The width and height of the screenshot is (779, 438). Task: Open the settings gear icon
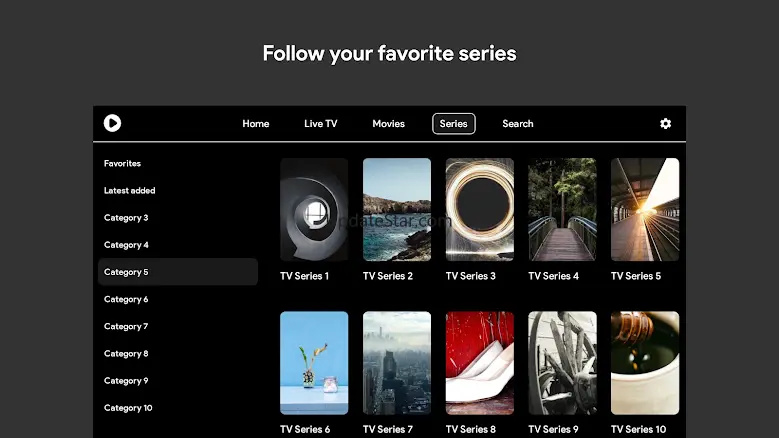tap(665, 124)
